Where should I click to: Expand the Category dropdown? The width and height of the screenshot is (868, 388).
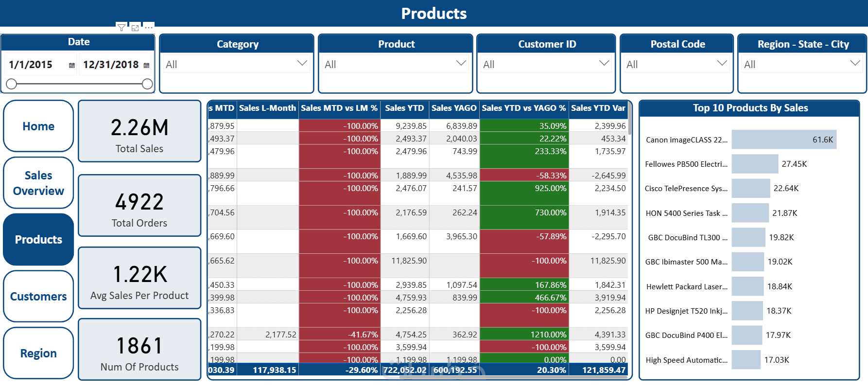[x=302, y=64]
